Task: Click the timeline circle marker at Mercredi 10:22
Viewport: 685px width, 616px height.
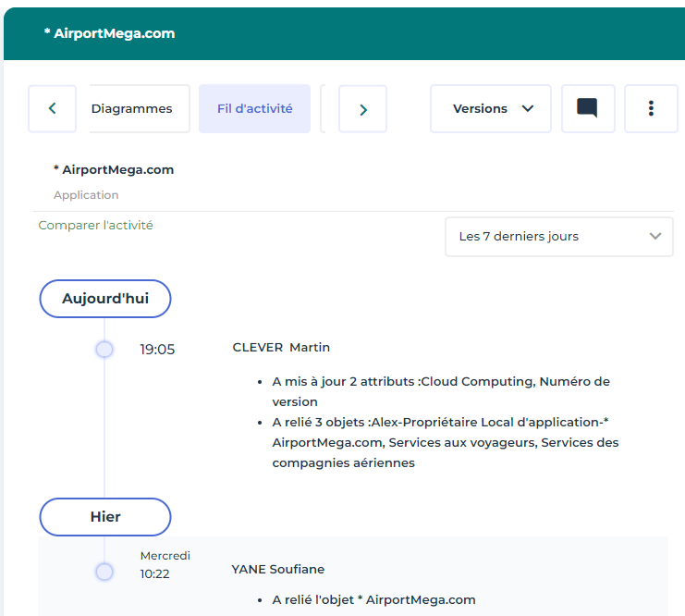Action: [104, 572]
